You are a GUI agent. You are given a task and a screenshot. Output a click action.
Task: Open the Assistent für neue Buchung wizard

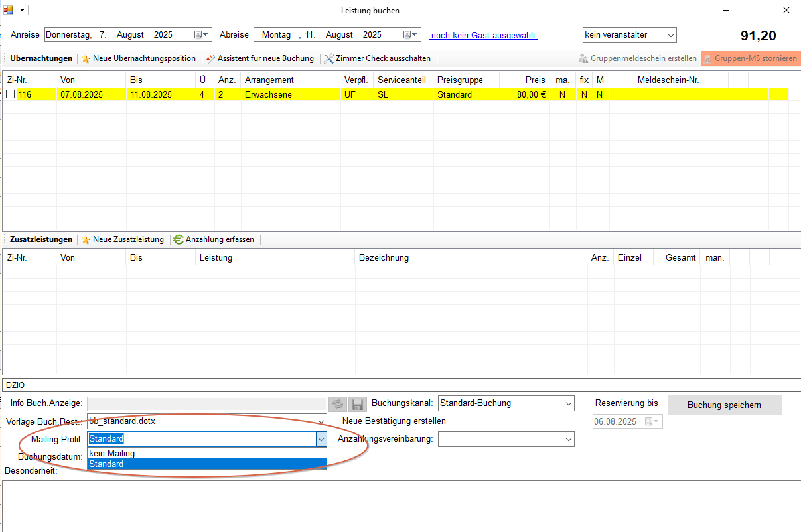[259, 58]
